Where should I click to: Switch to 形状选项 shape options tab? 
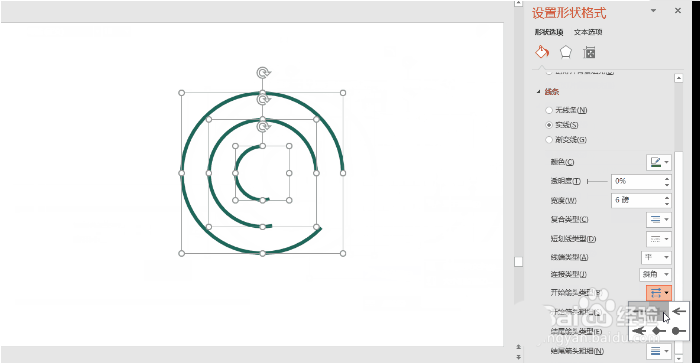(549, 32)
